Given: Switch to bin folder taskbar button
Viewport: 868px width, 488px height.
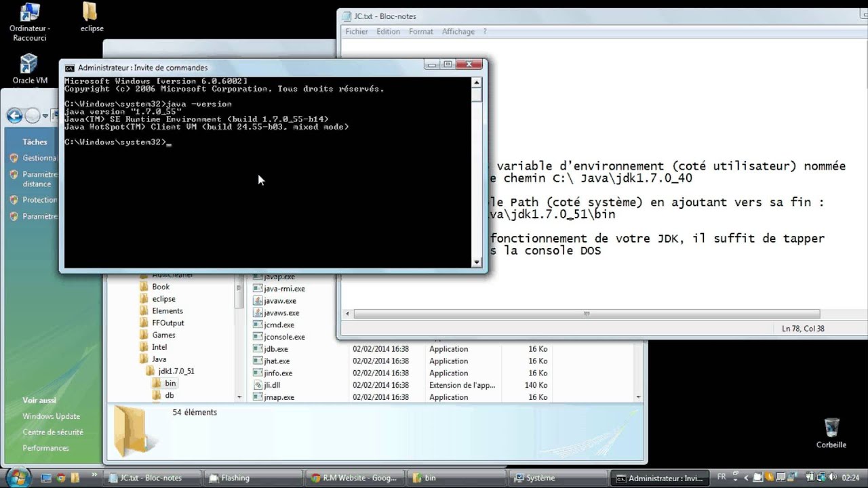Looking at the screenshot, I should pyautogui.click(x=456, y=478).
